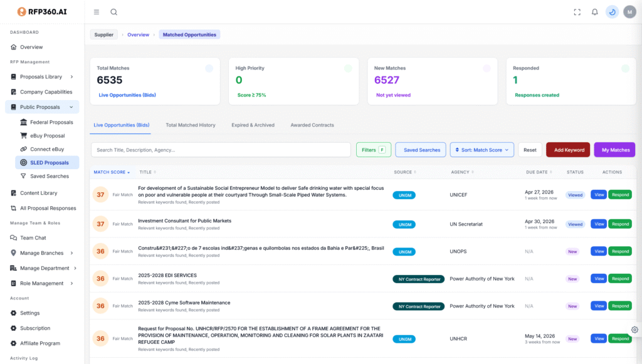Click Respond for the UNICEF opportunity
This screenshot has height=364, width=642.
pos(620,195)
